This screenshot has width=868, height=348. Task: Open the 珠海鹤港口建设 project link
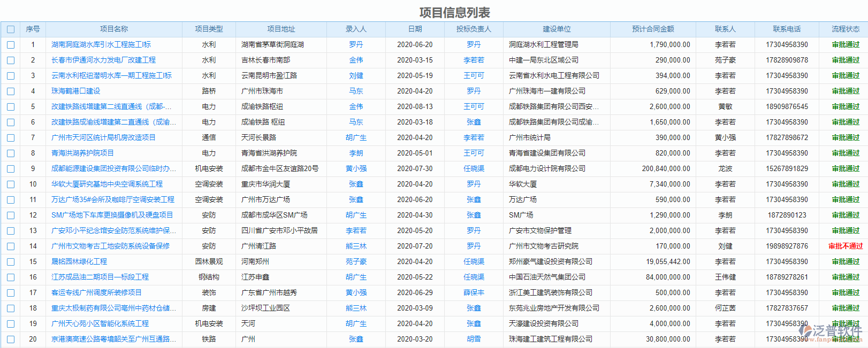point(75,91)
